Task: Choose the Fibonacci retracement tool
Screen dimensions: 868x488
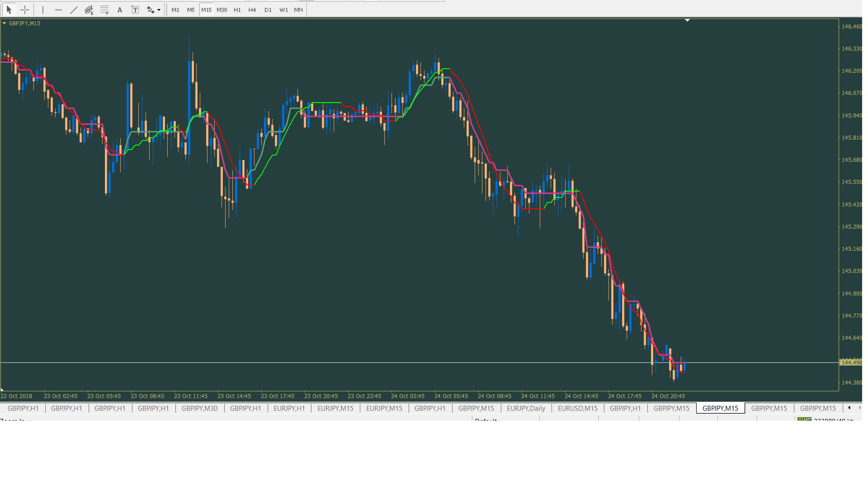Action: click(104, 9)
